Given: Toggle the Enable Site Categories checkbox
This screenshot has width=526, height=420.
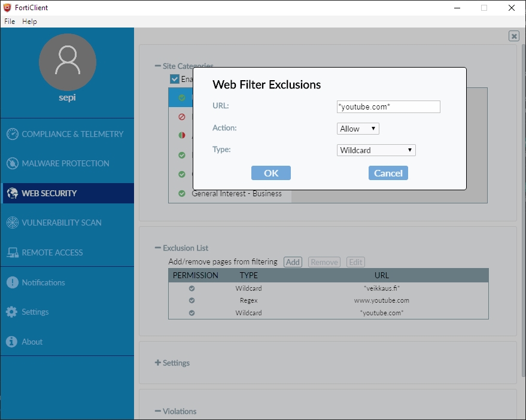Looking at the screenshot, I should click(175, 79).
